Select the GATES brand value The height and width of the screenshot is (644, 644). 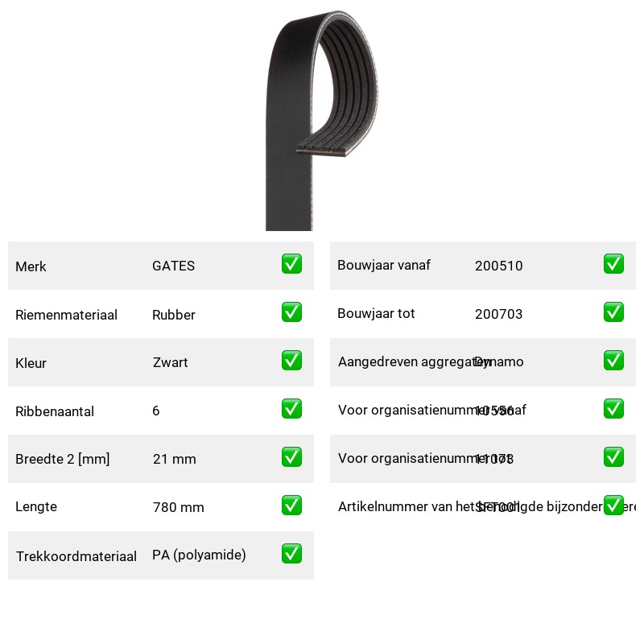(x=173, y=266)
